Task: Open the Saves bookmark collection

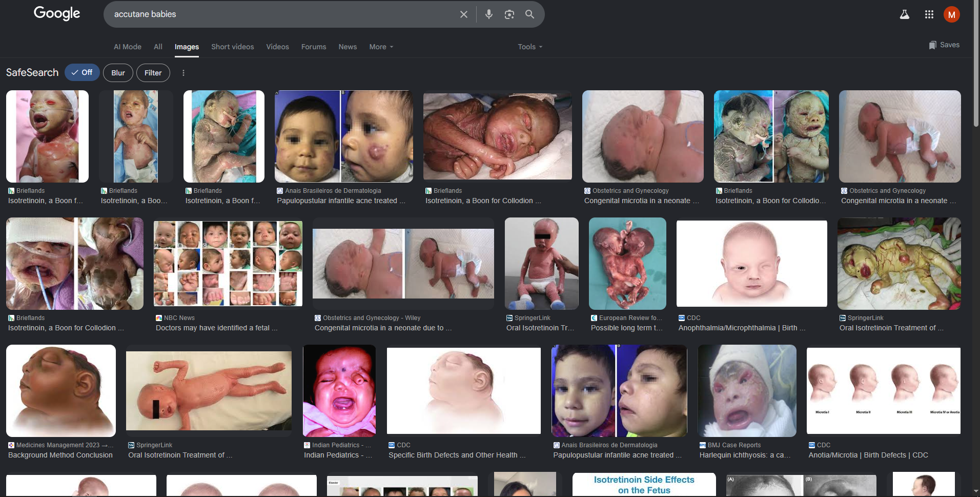Action: [x=944, y=45]
